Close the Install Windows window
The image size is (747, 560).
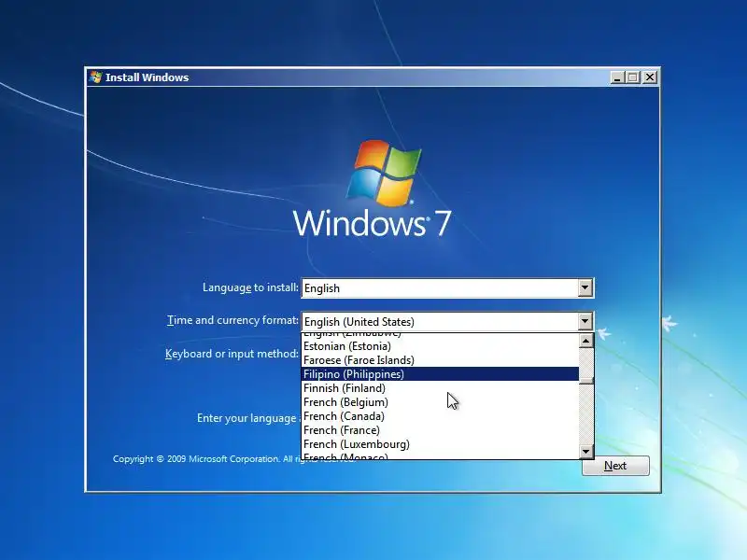click(649, 77)
